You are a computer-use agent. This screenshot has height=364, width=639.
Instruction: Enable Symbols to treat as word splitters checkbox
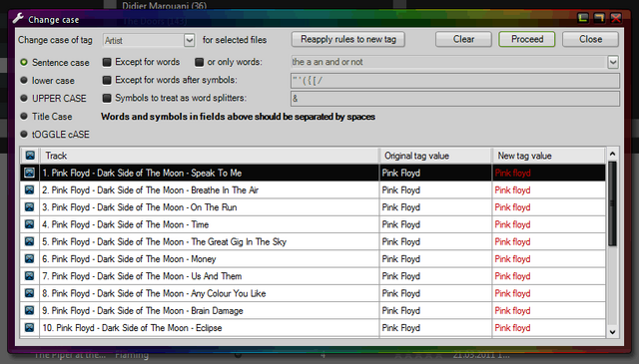107,98
